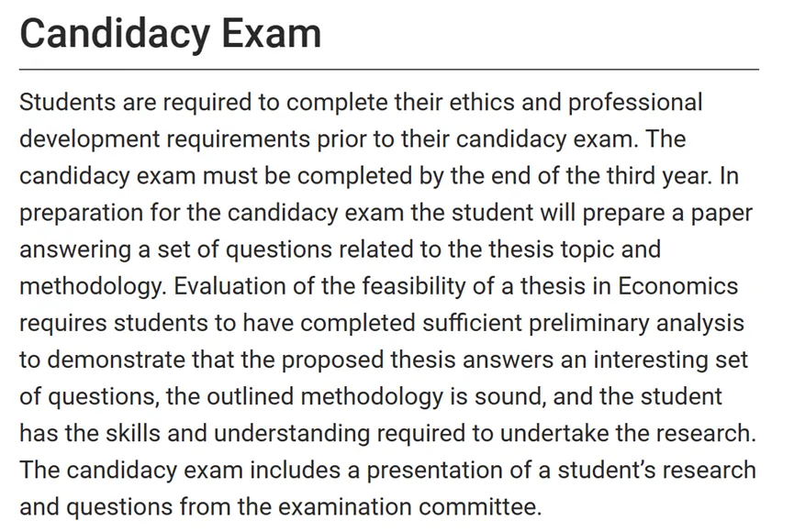The image size is (794, 532).
Task: Click the word 'development' in second line
Action: point(90,139)
